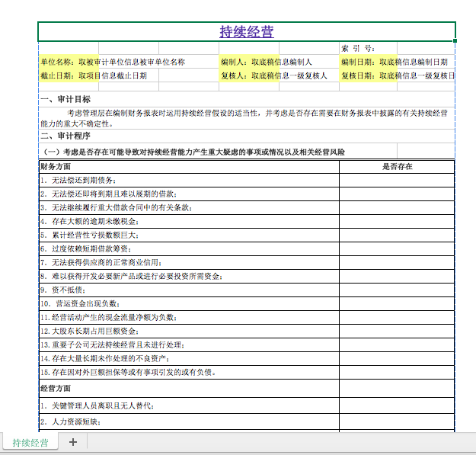This screenshot has width=476, height=455.
Task: Click the 二、审计程序 heading
Action: coord(65,136)
